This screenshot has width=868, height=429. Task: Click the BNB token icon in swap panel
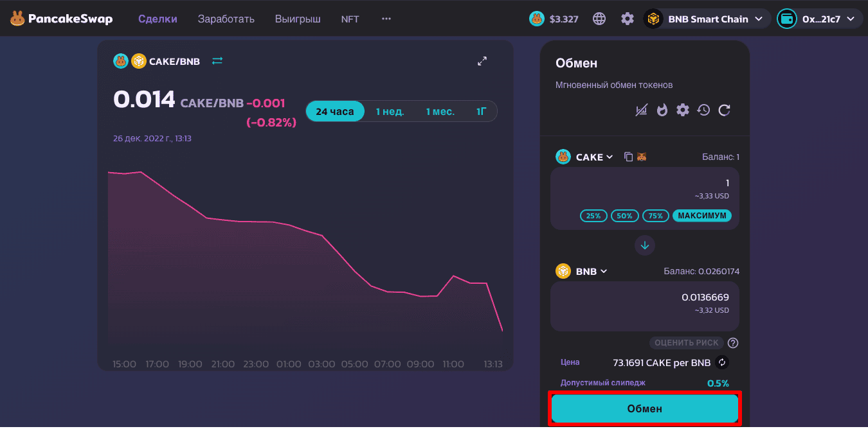click(563, 271)
